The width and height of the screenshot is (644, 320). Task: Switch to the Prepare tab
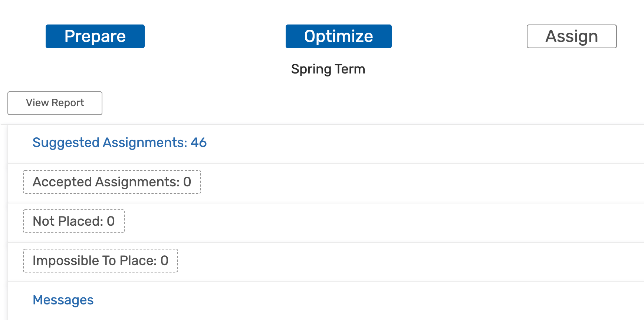pos(95,36)
